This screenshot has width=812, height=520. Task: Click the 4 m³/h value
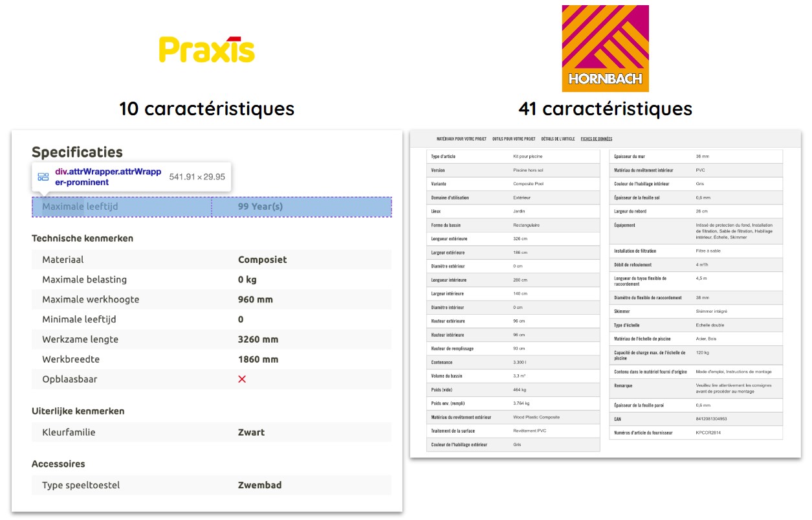tap(702, 264)
